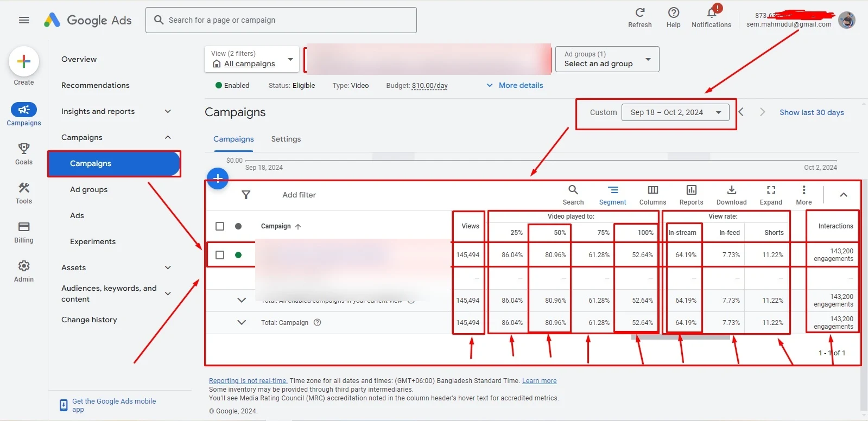Screen dimensions: 868x421
Task: Open the account profile avatar
Action: pyautogui.click(x=847, y=20)
